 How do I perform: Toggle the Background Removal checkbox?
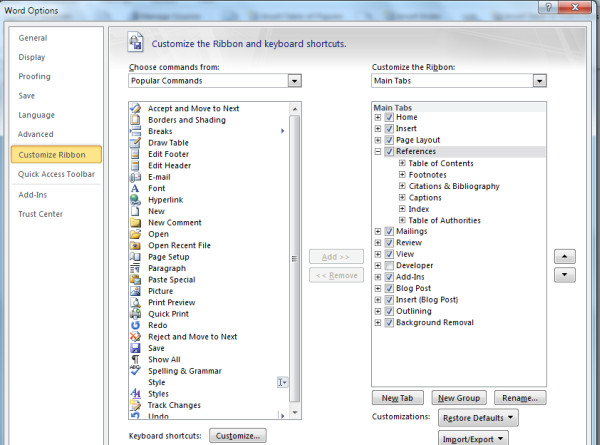(389, 323)
